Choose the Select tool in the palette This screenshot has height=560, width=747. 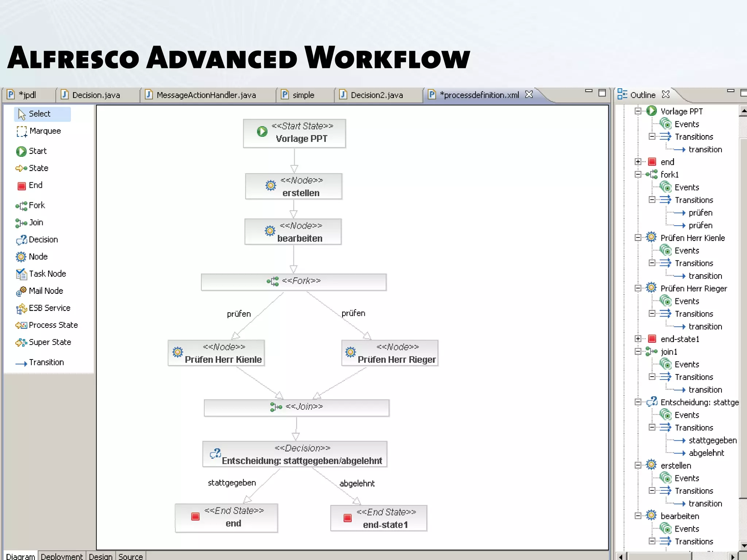[x=42, y=114]
